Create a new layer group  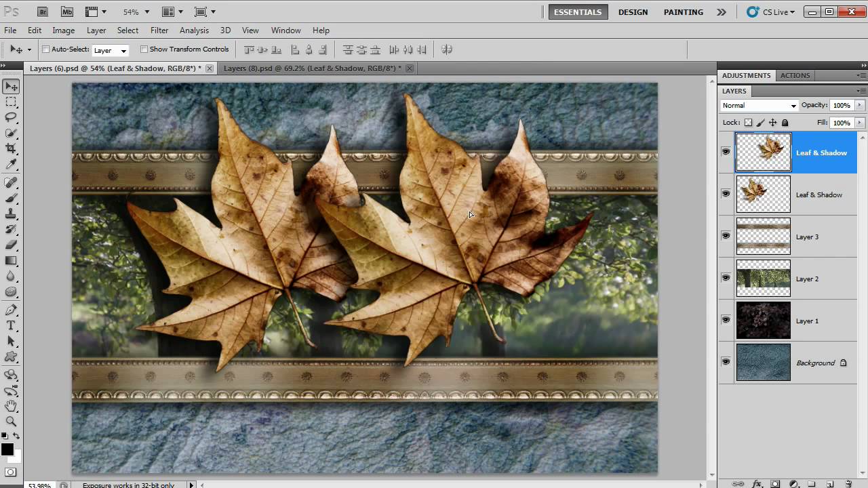(x=812, y=484)
